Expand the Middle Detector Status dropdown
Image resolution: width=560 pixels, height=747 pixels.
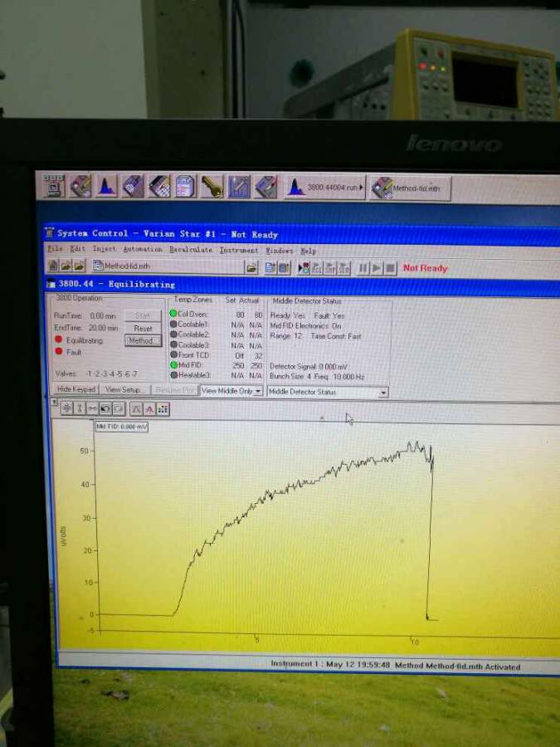click(383, 393)
